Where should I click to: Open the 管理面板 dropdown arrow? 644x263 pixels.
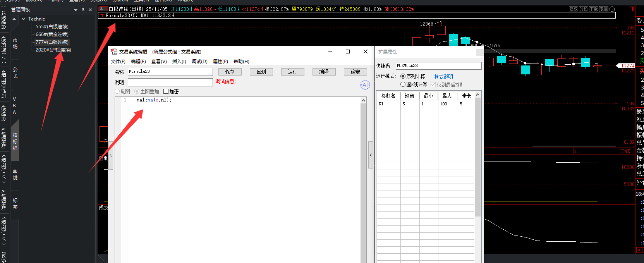tap(76, 10)
